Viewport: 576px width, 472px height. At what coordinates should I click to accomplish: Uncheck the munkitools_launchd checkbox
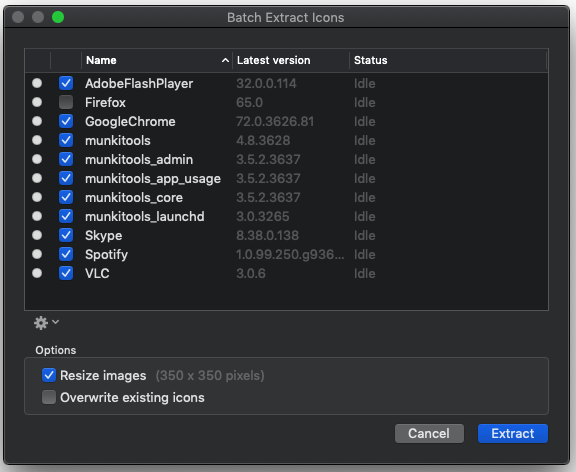point(66,216)
